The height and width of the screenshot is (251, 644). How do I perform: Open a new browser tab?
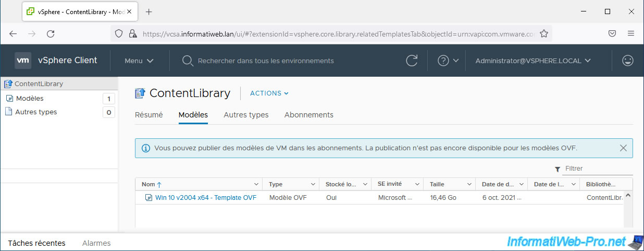click(149, 11)
